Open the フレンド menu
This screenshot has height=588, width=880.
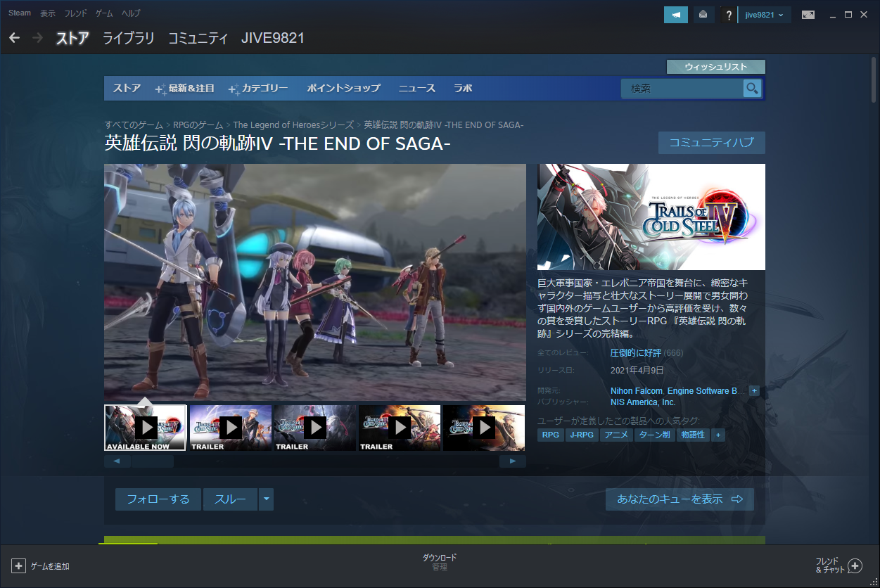pos(76,13)
